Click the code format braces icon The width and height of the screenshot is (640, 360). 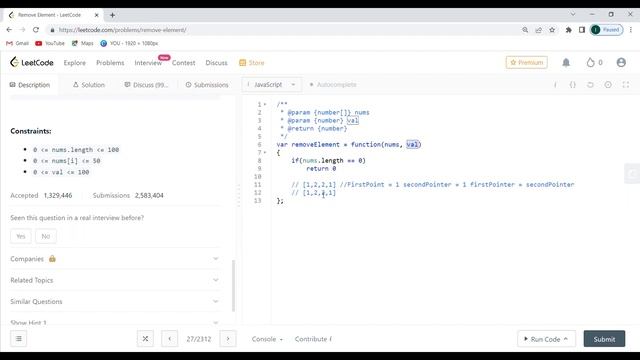[572, 85]
